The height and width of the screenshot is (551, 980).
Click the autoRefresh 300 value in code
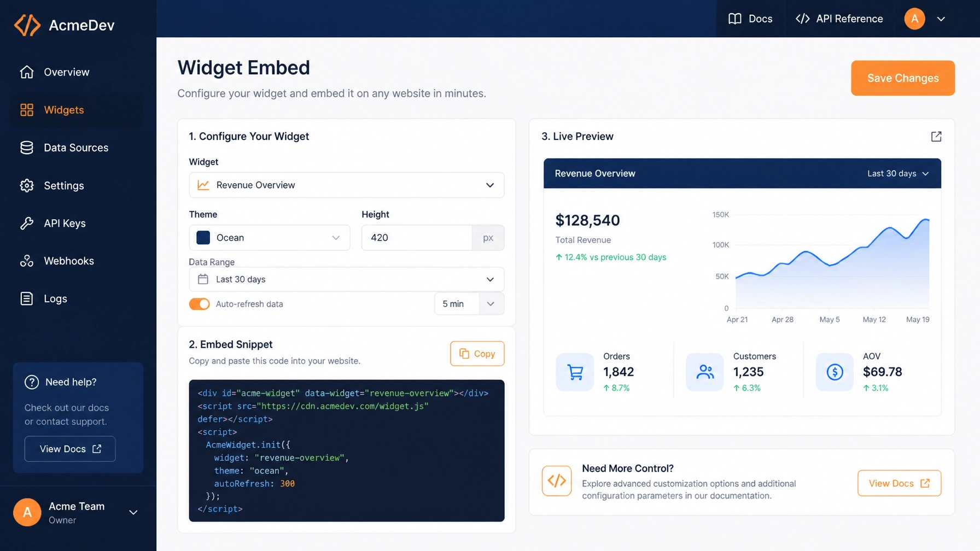pyautogui.click(x=287, y=484)
